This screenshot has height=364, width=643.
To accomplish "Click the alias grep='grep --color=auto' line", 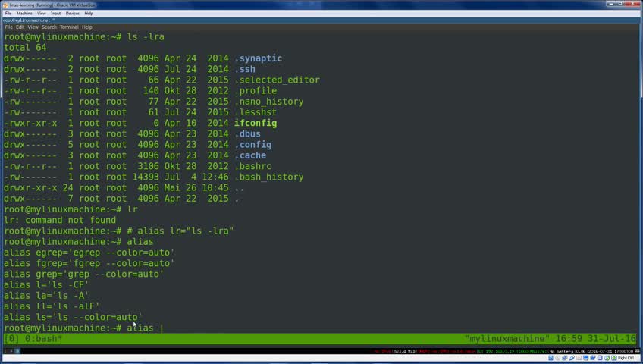I will click(x=83, y=274).
